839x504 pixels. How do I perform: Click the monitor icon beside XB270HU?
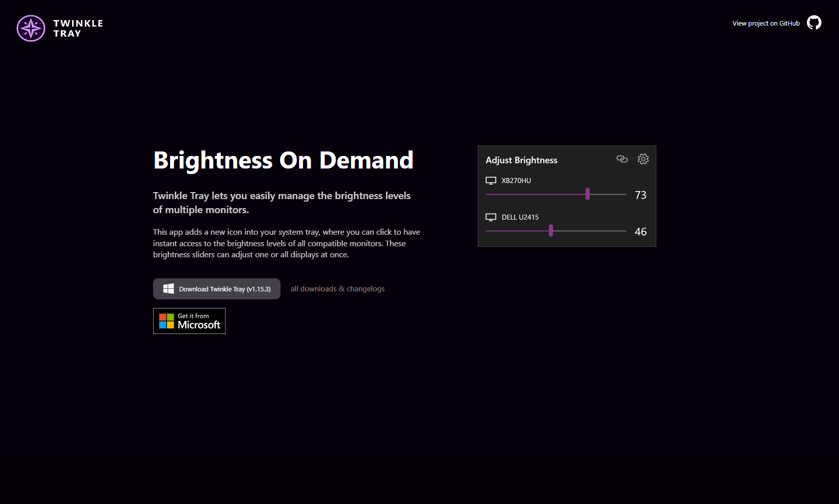(x=491, y=181)
